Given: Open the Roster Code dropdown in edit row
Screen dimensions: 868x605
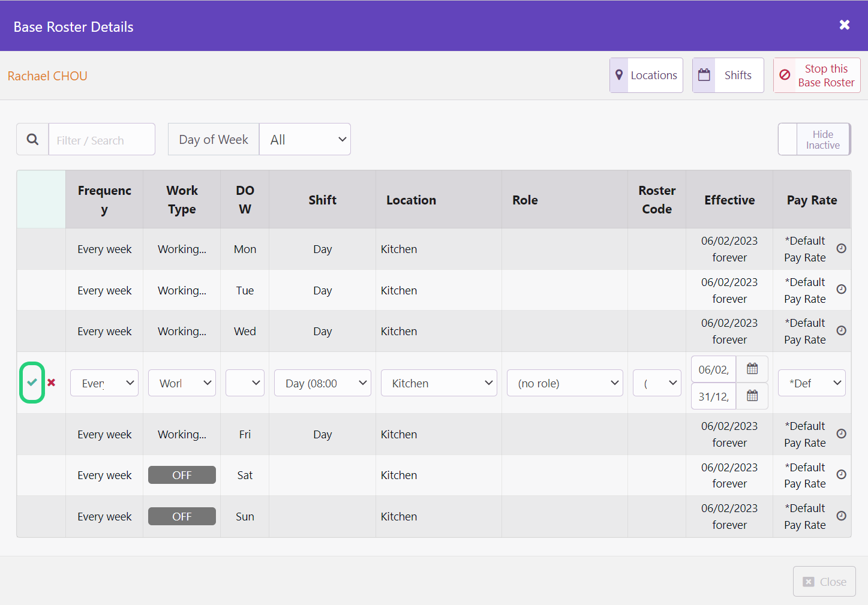Looking at the screenshot, I should [657, 383].
